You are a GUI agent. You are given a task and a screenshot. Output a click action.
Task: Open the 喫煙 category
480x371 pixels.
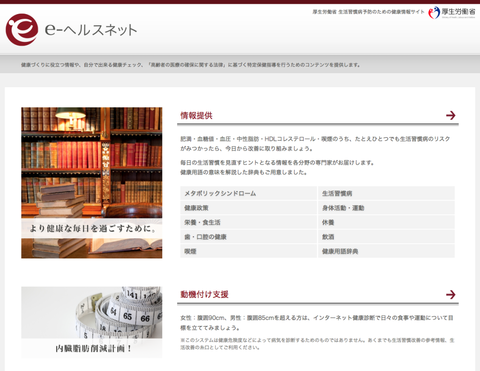pos(248,251)
